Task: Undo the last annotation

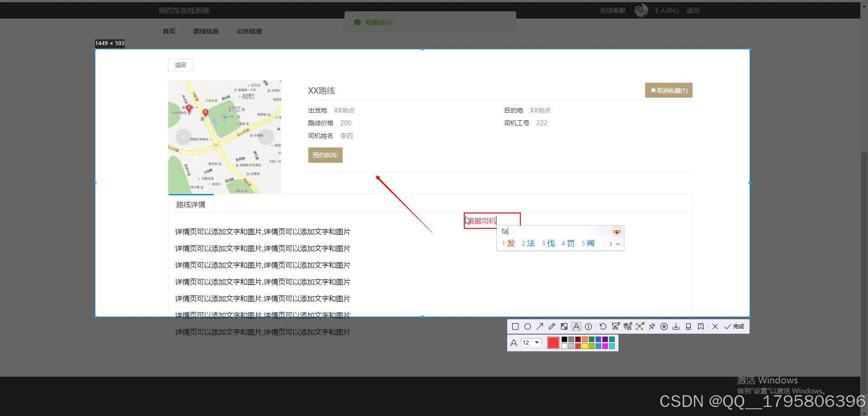Action: coord(603,326)
